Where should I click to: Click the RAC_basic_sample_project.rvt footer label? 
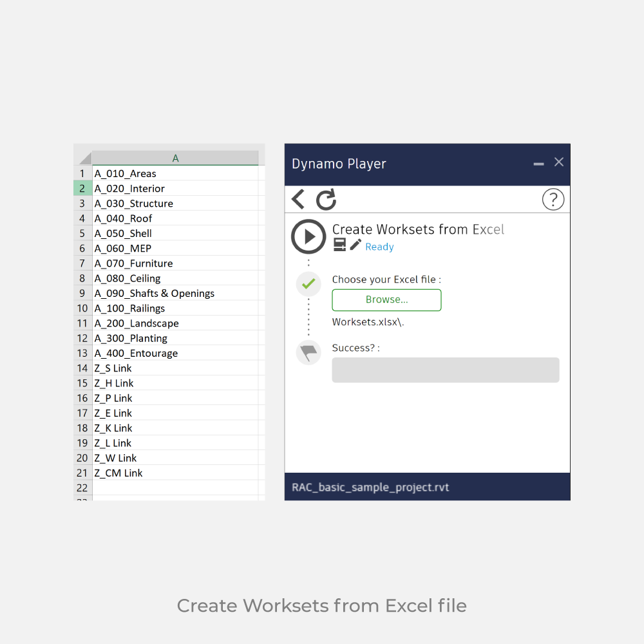(370, 488)
